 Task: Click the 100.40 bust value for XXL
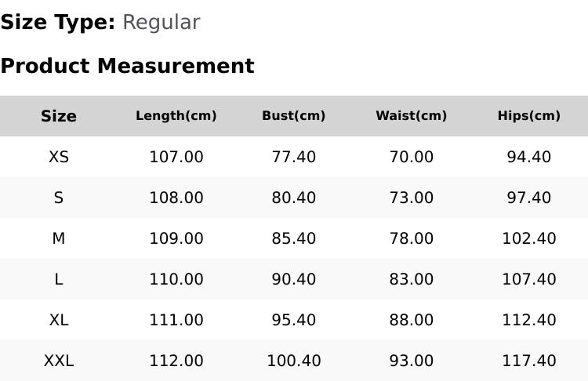click(294, 361)
